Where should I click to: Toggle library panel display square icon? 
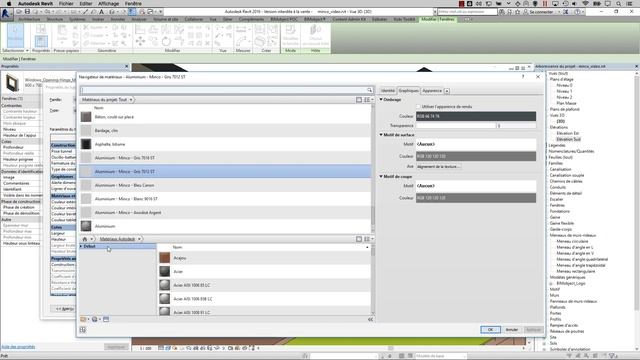point(359,239)
